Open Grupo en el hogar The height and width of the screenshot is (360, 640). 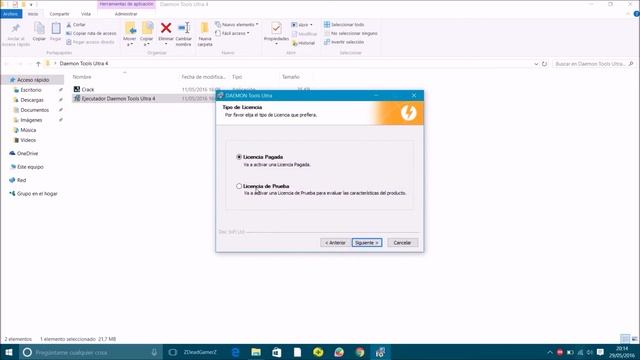pos(37,193)
